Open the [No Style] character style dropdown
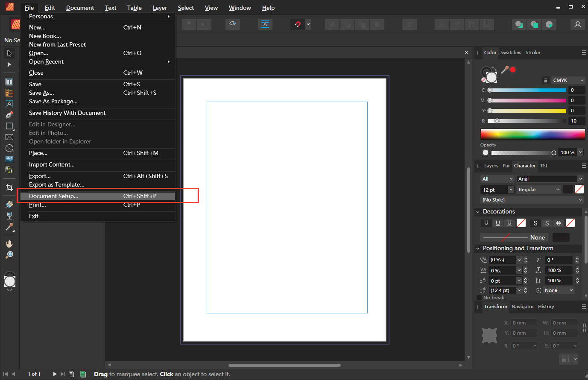The width and height of the screenshot is (588, 380). click(x=532, y=200)
